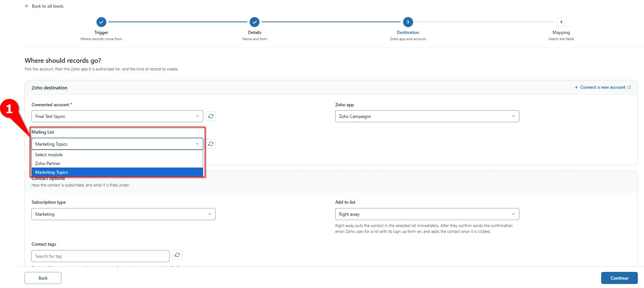
Task: Choose Zoho Partner from the mailing list options
Action: (117, 164)
